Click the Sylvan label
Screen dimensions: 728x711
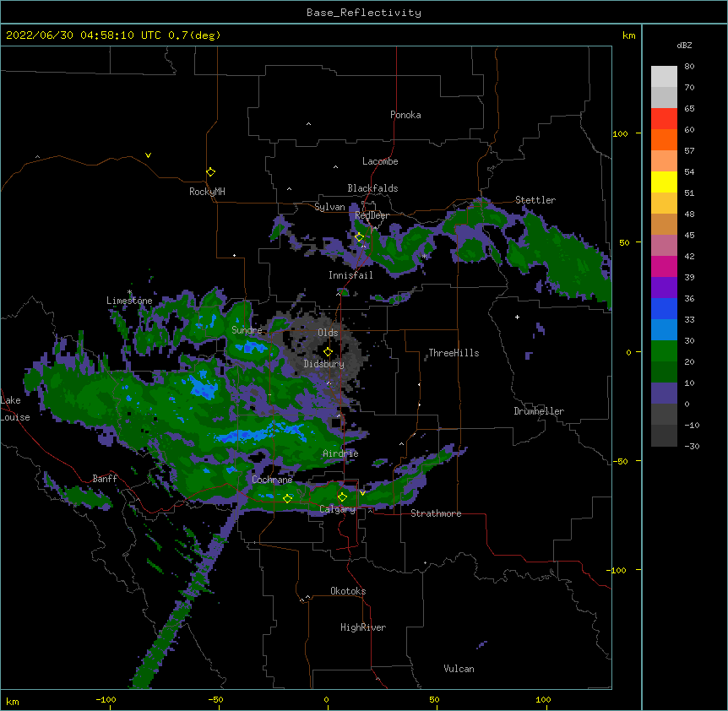(329, 207)
